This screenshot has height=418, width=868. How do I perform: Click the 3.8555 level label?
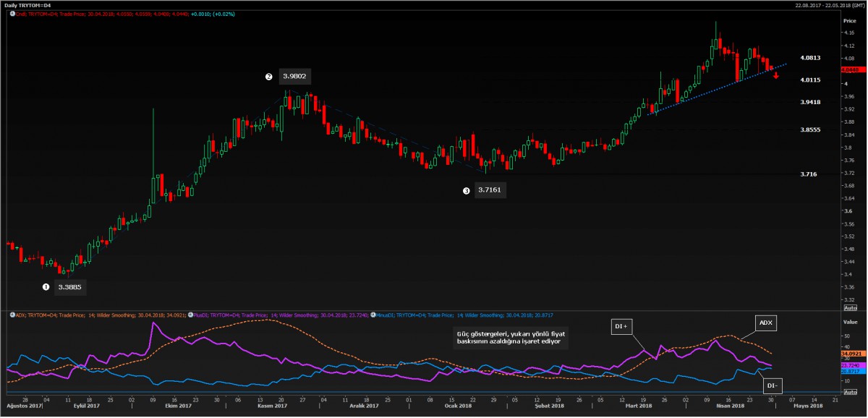click(811, 130)
